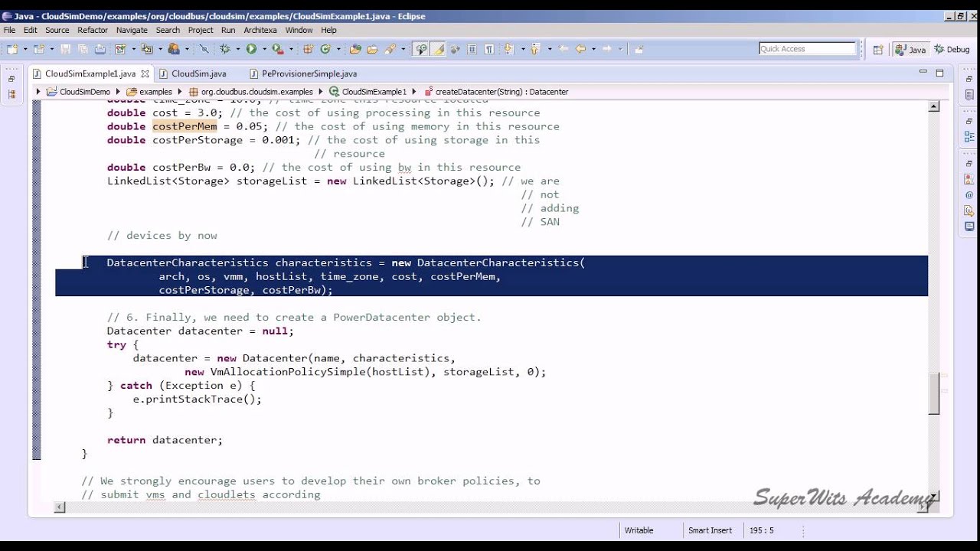Screen dimensions: 980x551
Task: Restore the left sidebar view stack
Action: point(11,78)
